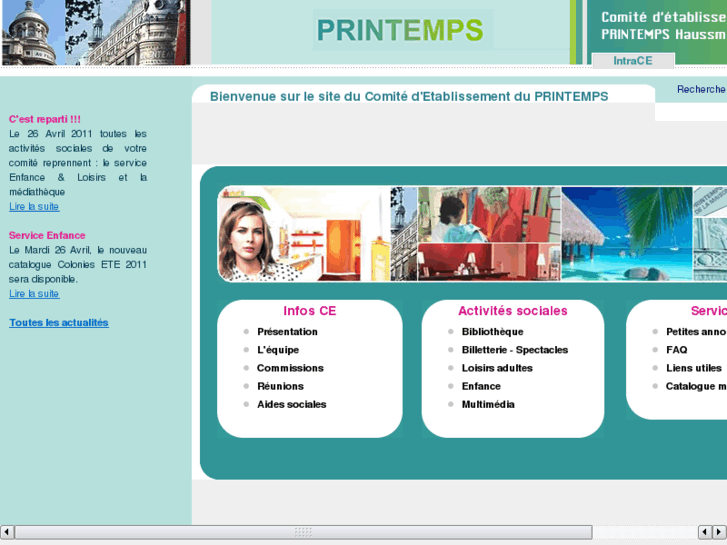This screenshot has width=727, height=545.
Task: Open the FAQ link
Action: [676, 350]
